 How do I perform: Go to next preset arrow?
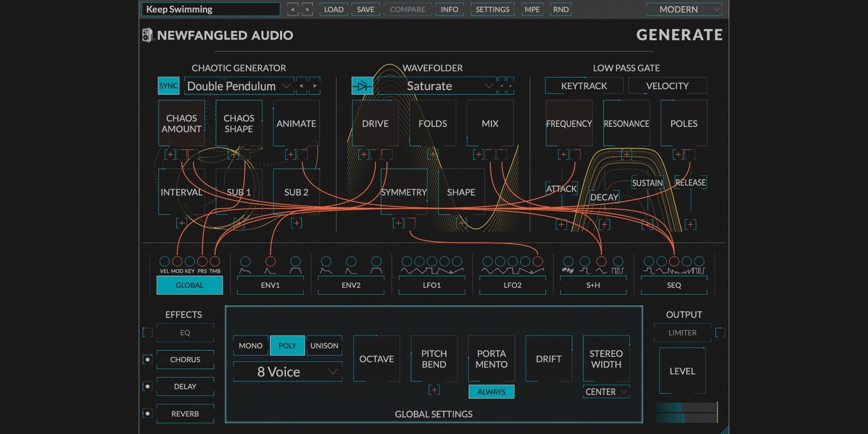[x=307, y=9]
